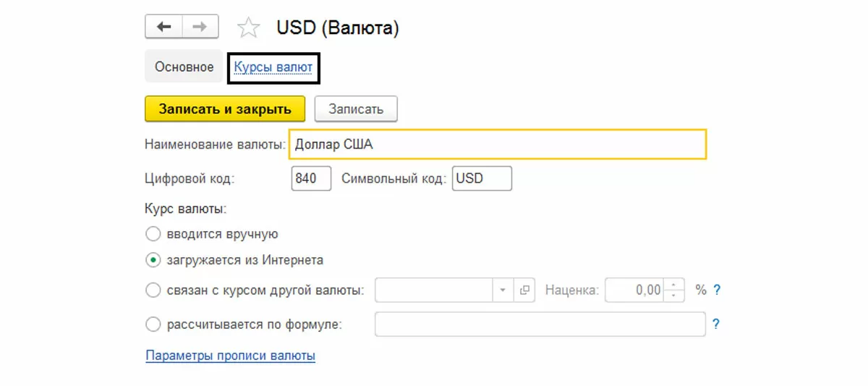Add USD form to favorites star

point(248,28)
